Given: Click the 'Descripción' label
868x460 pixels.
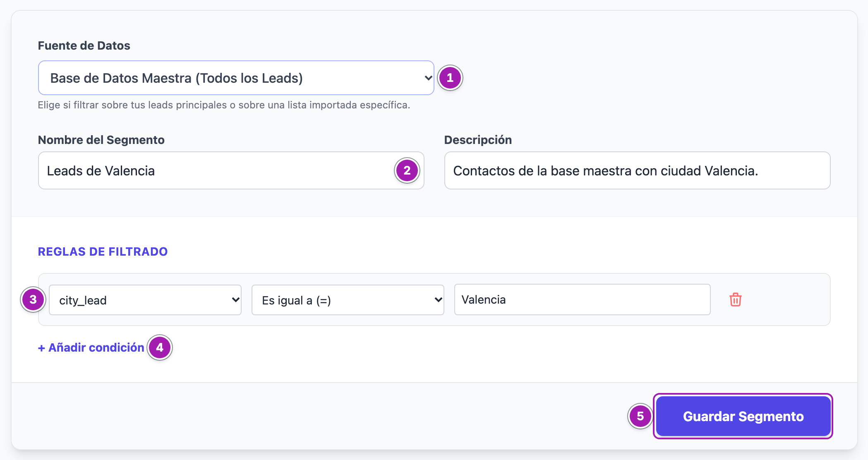Looking at the screenshot, I should [x=478, y=140].
